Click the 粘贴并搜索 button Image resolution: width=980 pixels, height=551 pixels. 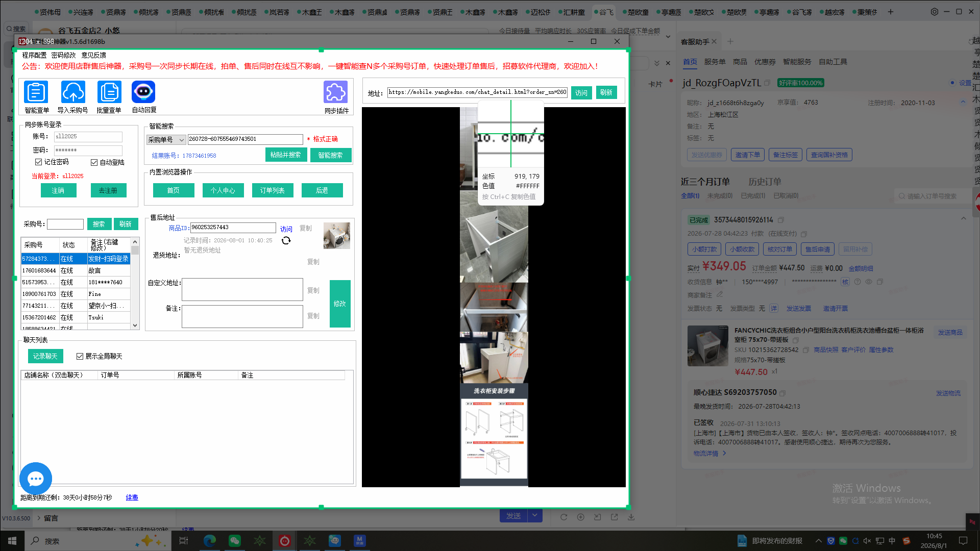tap(286, 155)
